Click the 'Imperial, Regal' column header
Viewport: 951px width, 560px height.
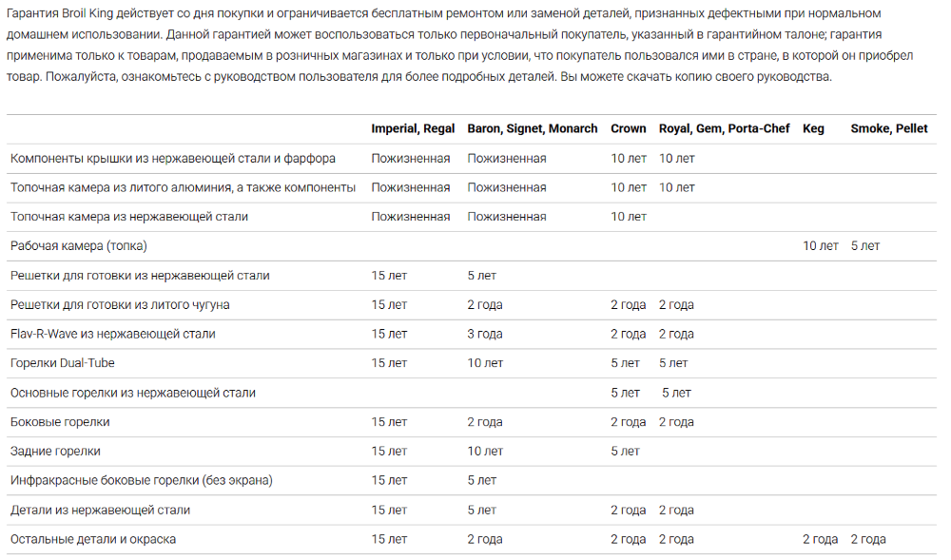413,128
